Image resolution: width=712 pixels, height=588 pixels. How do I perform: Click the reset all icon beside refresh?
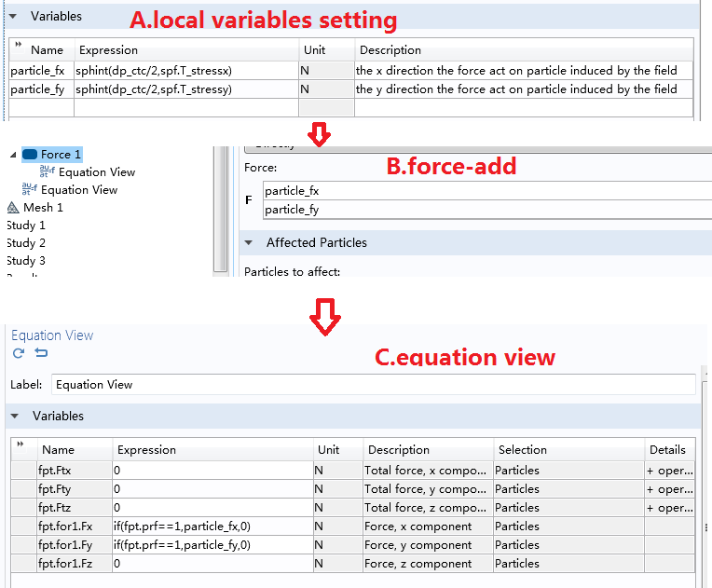(x=41, y=353)
